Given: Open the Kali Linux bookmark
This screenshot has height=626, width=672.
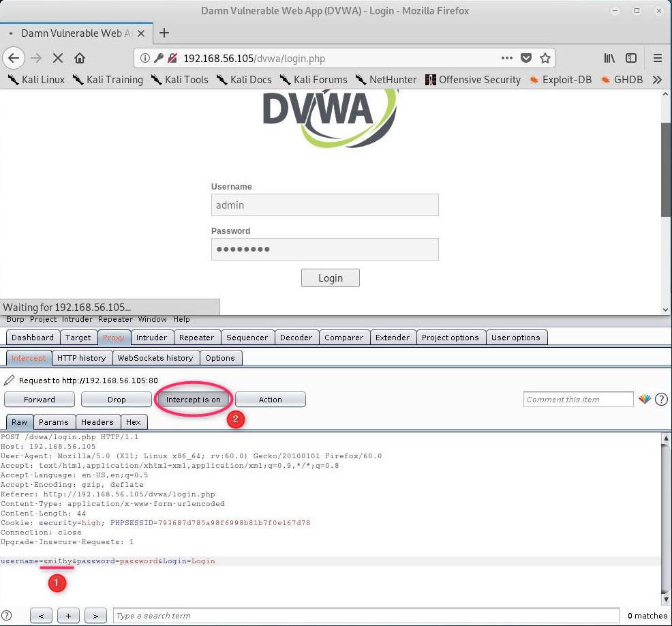Looking at the screenshot, I should tap(36, 80).
